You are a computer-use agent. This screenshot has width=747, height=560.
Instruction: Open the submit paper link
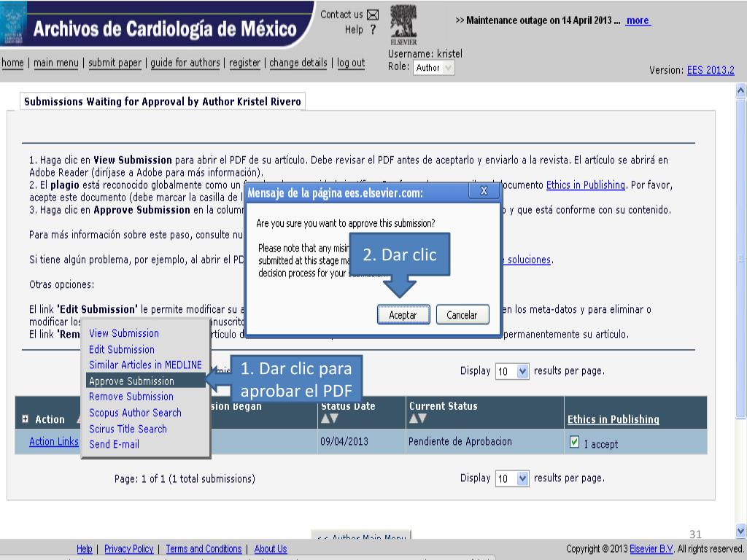tap(115, 63)
